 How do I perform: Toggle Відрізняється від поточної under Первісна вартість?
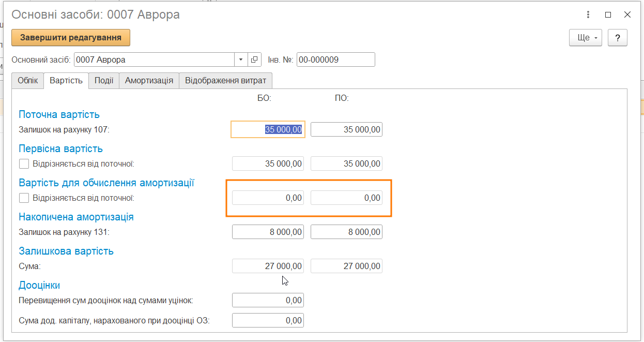(x=24, y=164)
